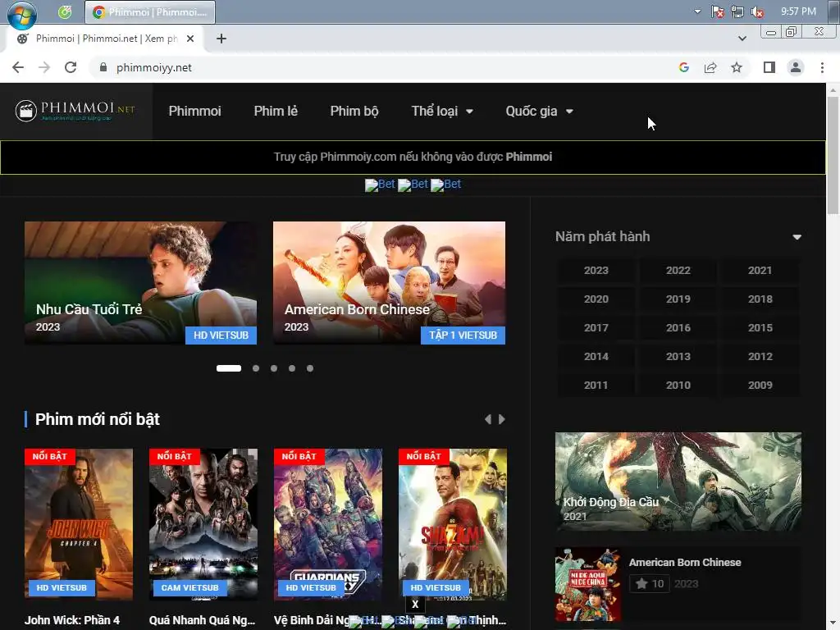Screen dimensions: 840x630
Task: Open the tab search chevron
Action: click(742, 39)
